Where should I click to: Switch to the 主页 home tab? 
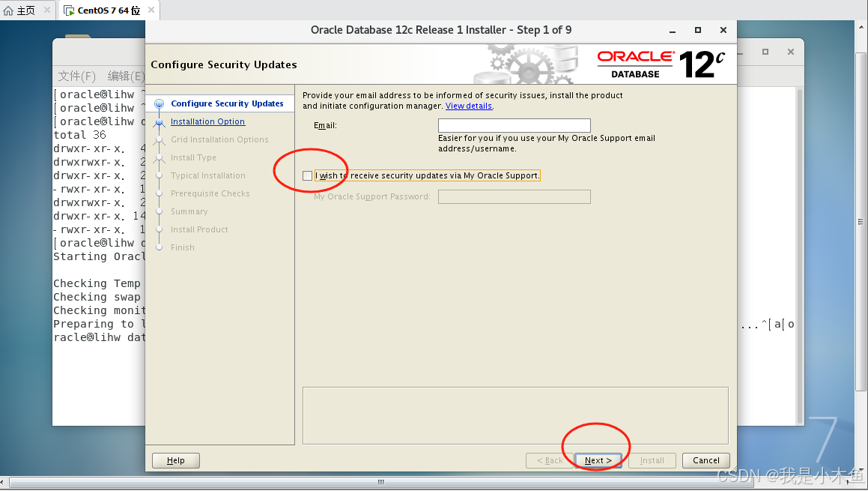click(25, 10)
